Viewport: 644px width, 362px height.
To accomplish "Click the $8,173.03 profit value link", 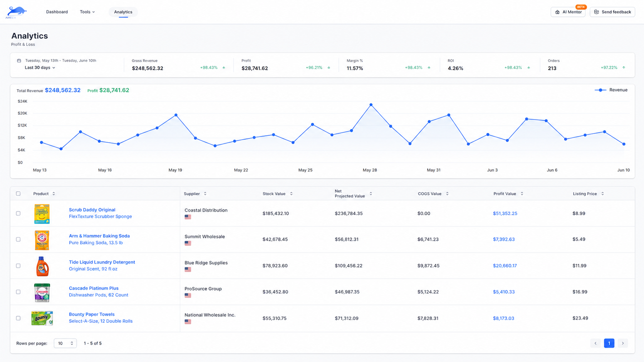I will pyautogui.click(x=503, y=318).
